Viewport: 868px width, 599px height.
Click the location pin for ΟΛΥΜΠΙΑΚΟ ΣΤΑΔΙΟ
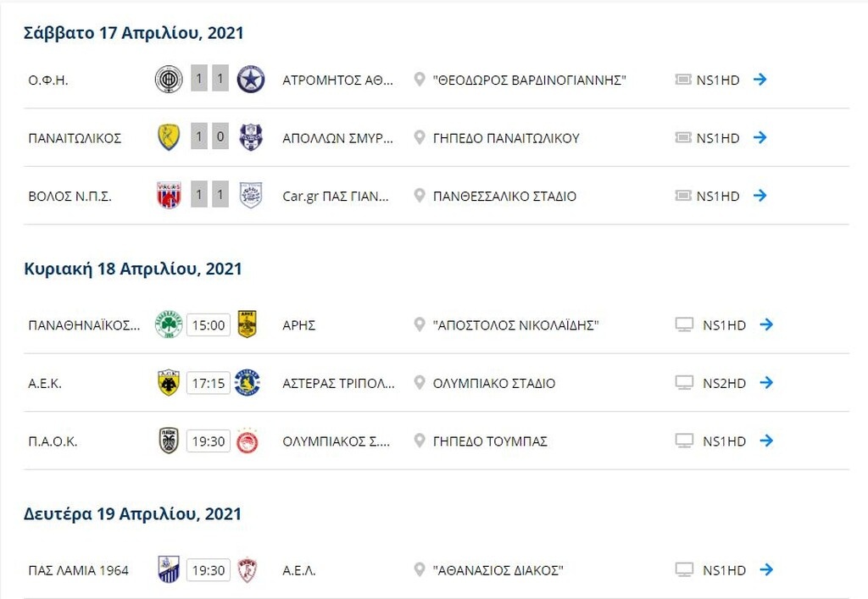pyautogui.click(x=417, y=383)
